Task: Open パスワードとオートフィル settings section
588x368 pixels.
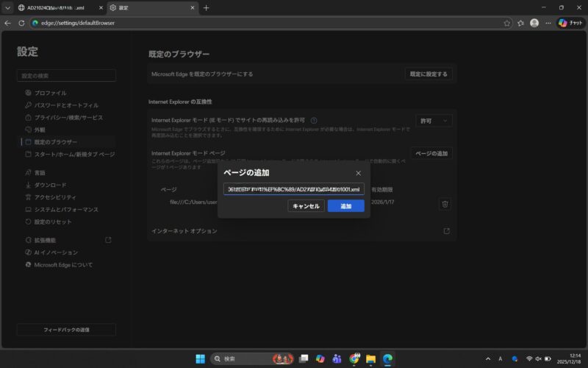Action: 66,105
